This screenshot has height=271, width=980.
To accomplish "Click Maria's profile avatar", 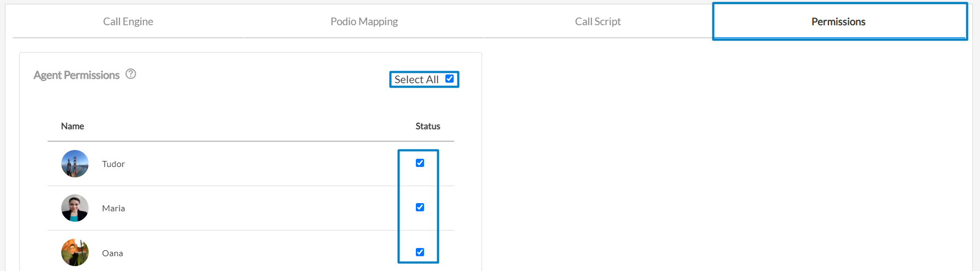I will (x=75, y=208).
